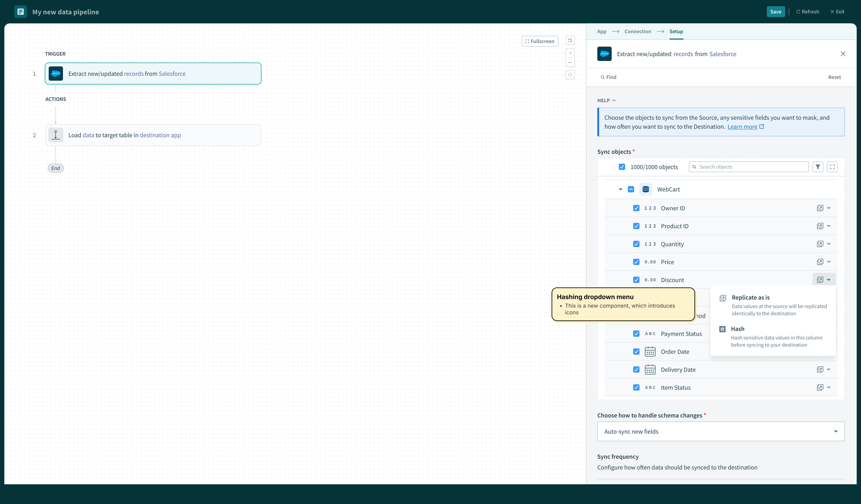Open the Learn more link
This screenshot has height=504, width=861.
[742, 127]
